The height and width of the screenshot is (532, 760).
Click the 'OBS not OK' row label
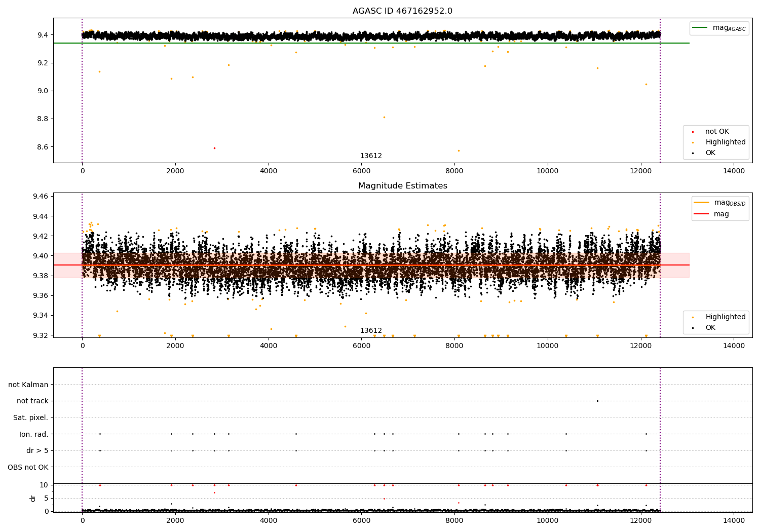click(x=28, y=467)
